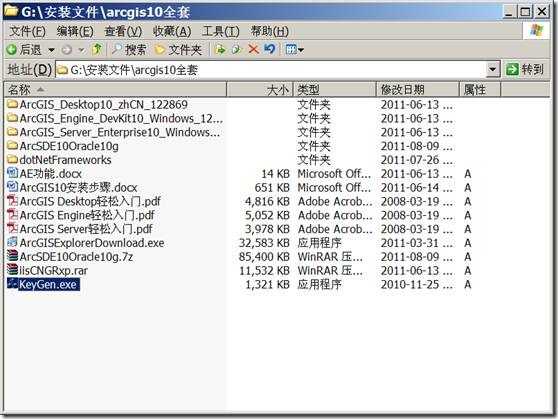Sort by Date Modified (修改日期) column header

pyautogui.click(x=417, y=89)
